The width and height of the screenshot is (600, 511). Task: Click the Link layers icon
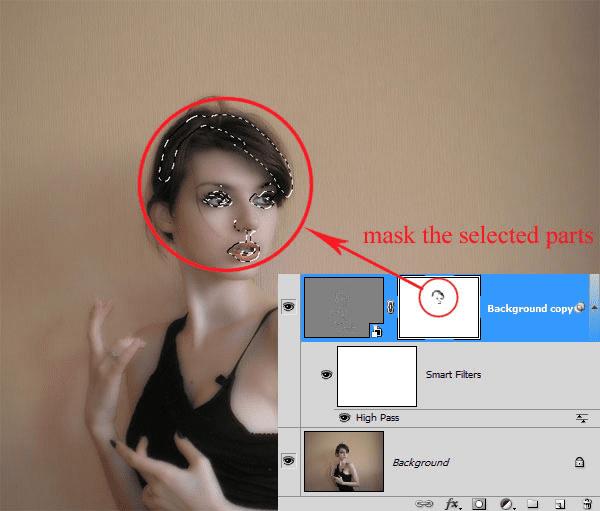[424, 503]
